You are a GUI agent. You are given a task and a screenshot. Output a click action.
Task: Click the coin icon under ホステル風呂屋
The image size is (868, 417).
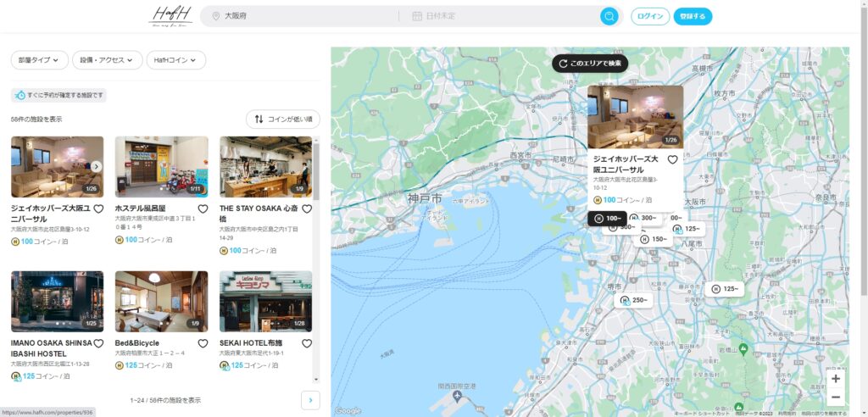point(119,240)
